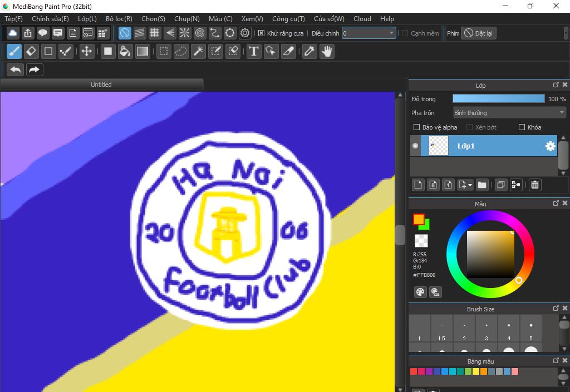This screenshot has height=392, width=570.
Task: Open snap settings gear
Action: (x=245, y=33)
